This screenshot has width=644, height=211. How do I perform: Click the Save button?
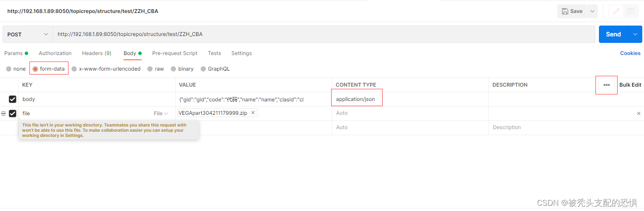(x=572, y=11)
